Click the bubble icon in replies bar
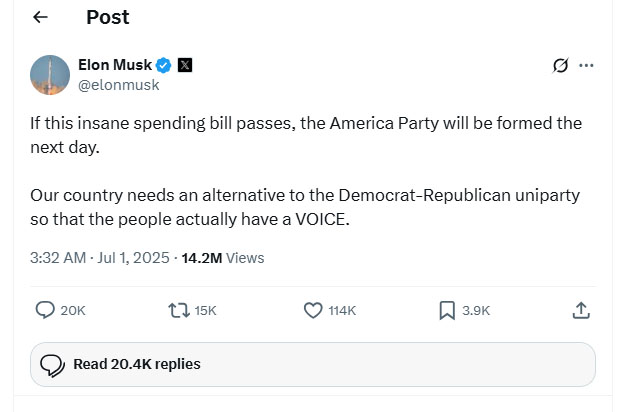 52,365
